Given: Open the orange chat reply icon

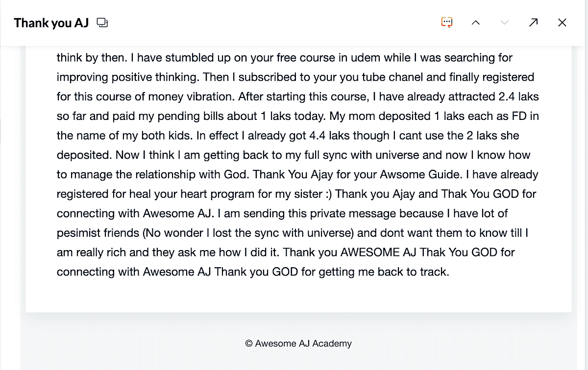Looking at the screenshot, I should (446, 23).
